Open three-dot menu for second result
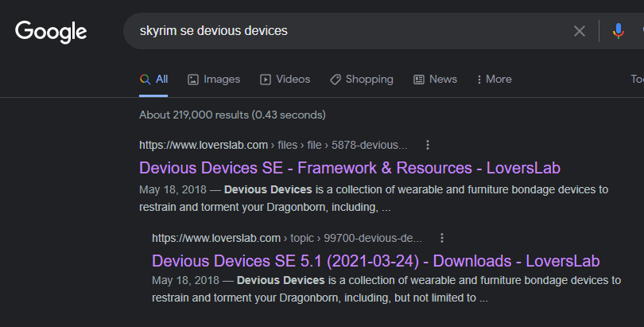This screenshot has width=644, height=327. 442,238
